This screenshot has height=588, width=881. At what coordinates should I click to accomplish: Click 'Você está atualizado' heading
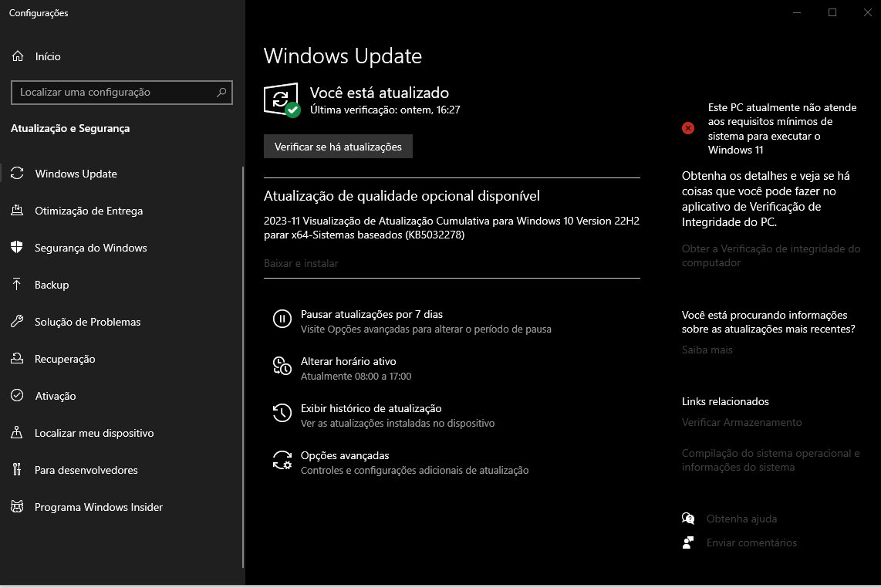(380, 93)
